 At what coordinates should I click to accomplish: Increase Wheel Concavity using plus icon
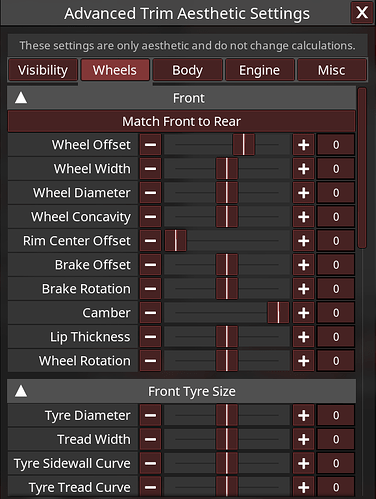point(303,217)
